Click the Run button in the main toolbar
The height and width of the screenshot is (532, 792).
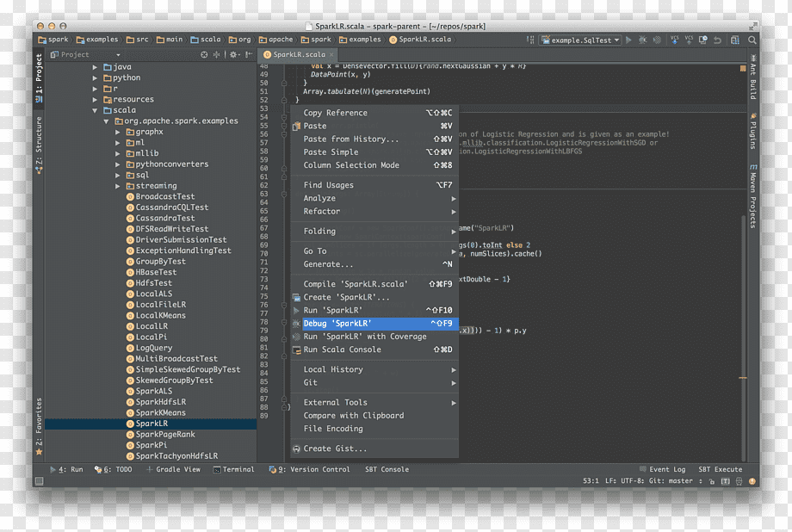(628, 40)
